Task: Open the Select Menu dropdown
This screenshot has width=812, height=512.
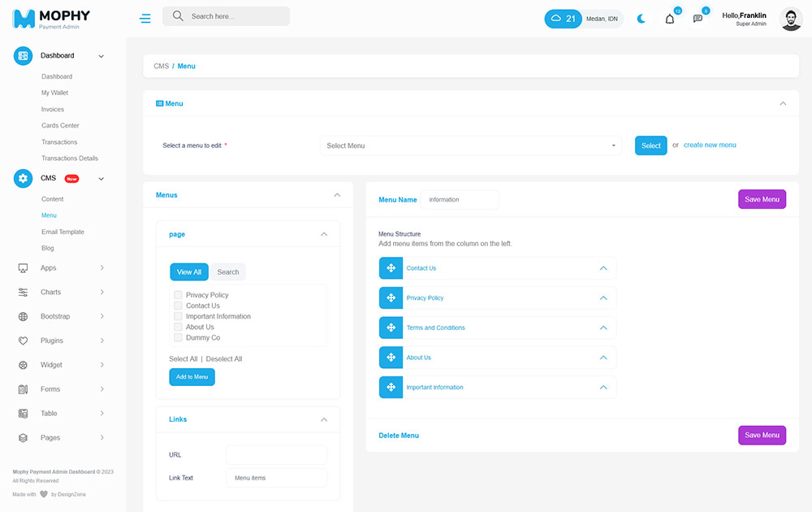Action: 471,145
